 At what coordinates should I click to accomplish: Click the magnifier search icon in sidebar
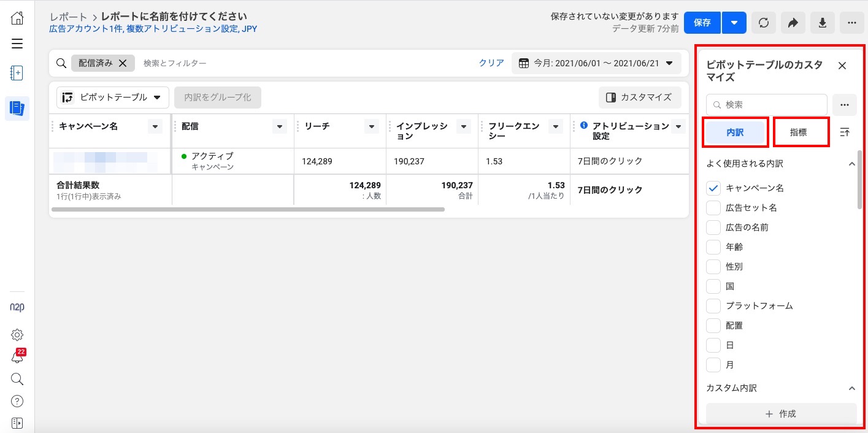pos(17,379)
